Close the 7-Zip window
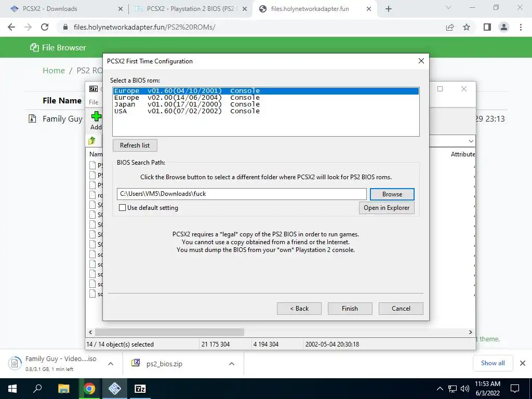532x399 pixels. tap(464, 89)
